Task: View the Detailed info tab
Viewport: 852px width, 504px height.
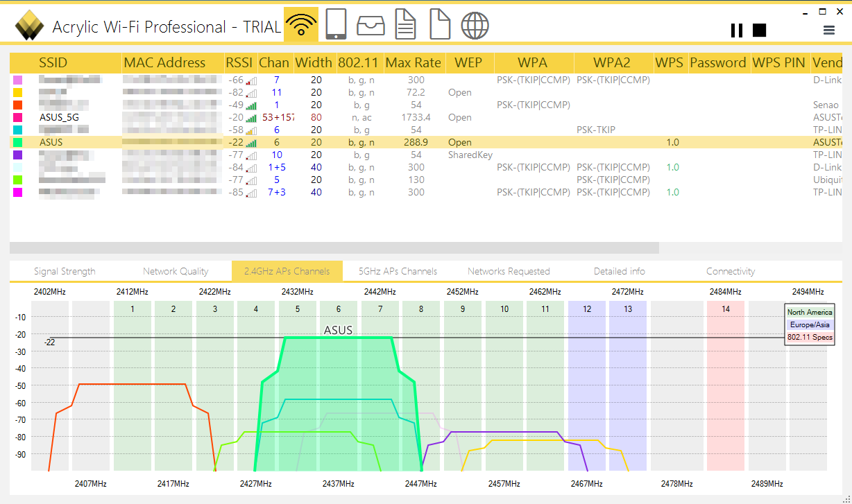Action: (620, 271)
